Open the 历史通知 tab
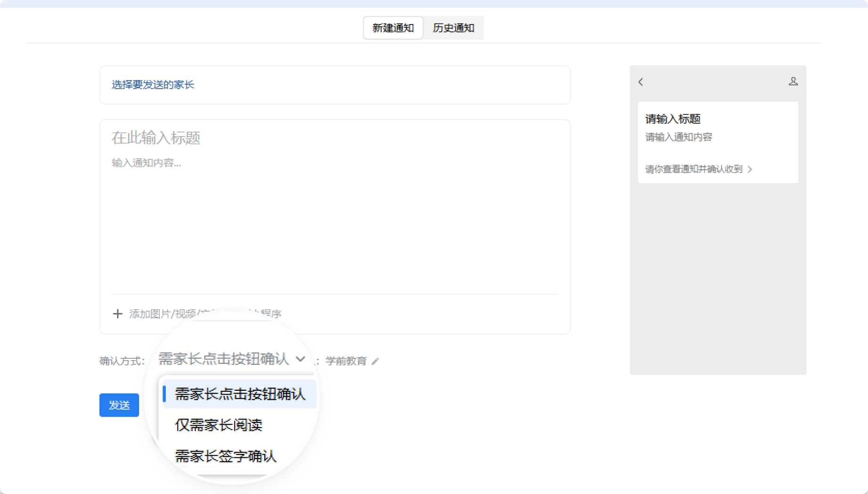This screenshot has width=868, height=494. pyautogui.click(x=453, y=28)
